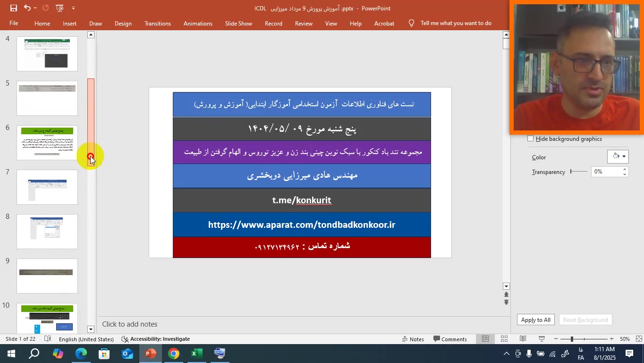Select slide 8 thumbnail
Screen dimensions: 644x363
(x=47, y=232)
